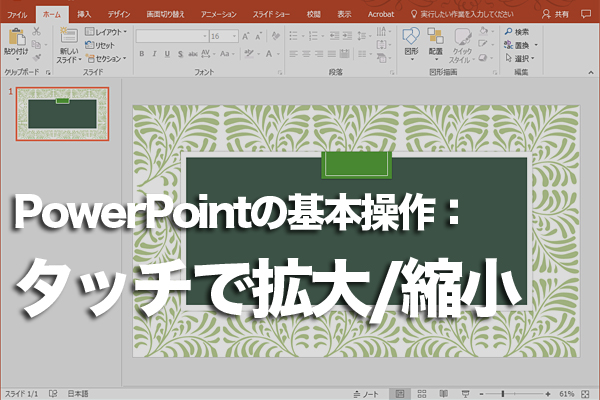Right-align text in the paragraph group
Viewport: 600px width, 400px height.
point(319,54)
